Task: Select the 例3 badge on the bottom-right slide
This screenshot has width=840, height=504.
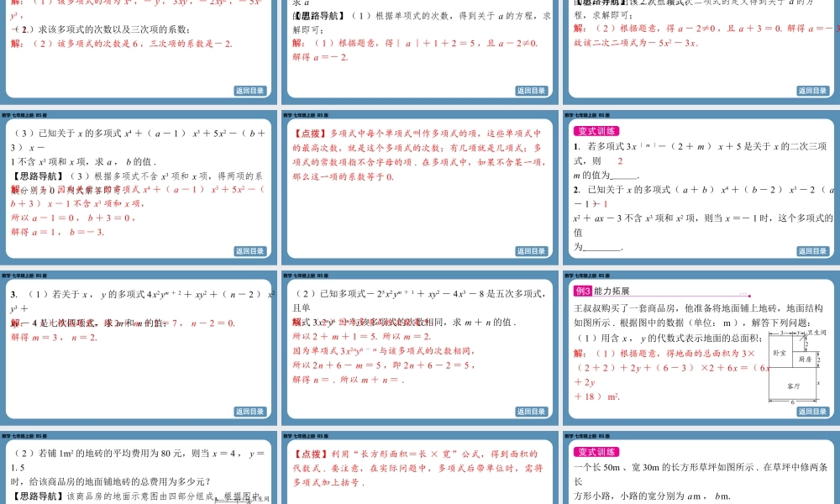Action: pos(581,291)
